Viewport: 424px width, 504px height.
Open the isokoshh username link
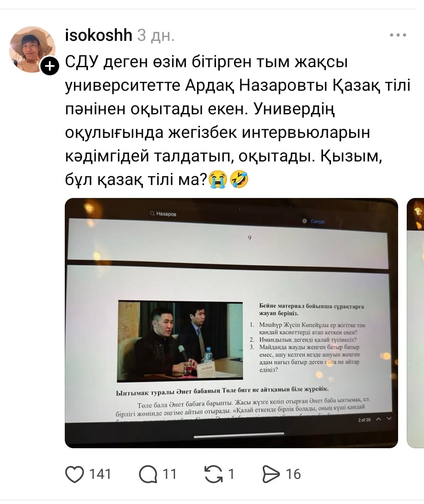(99, 35)
